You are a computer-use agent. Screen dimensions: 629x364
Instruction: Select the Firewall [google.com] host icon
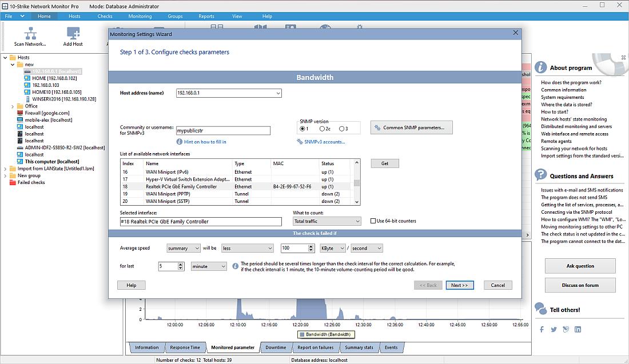click(20, 113)
